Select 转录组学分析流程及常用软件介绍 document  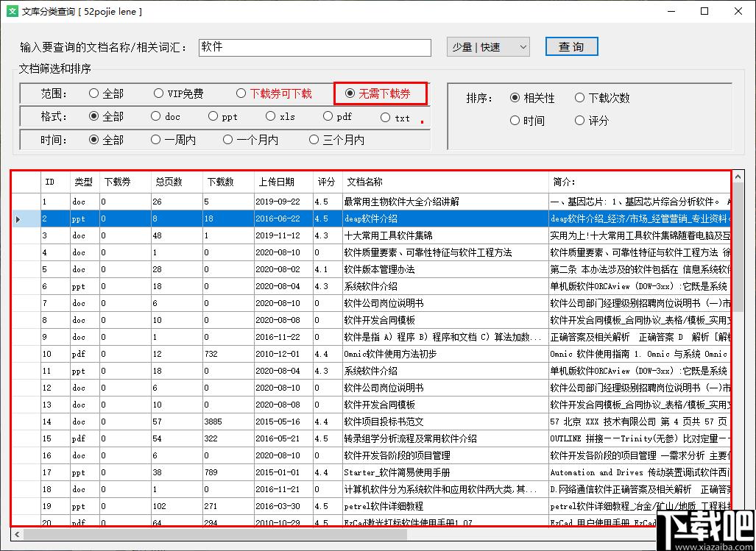445,438
